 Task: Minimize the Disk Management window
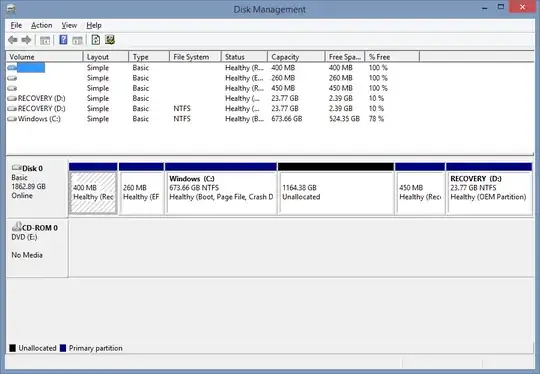[485, 8]
